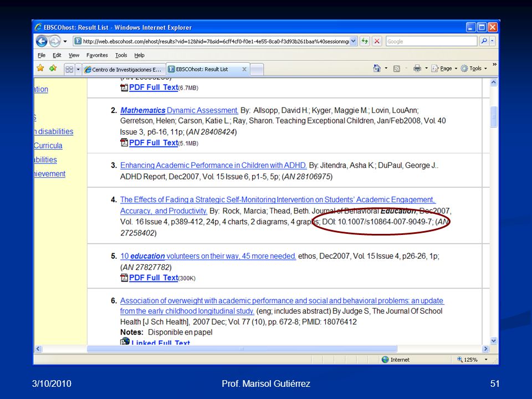Open a new blank tab
Screen dimensions: 532x399
pyautogui.click(x=257, y=70)
